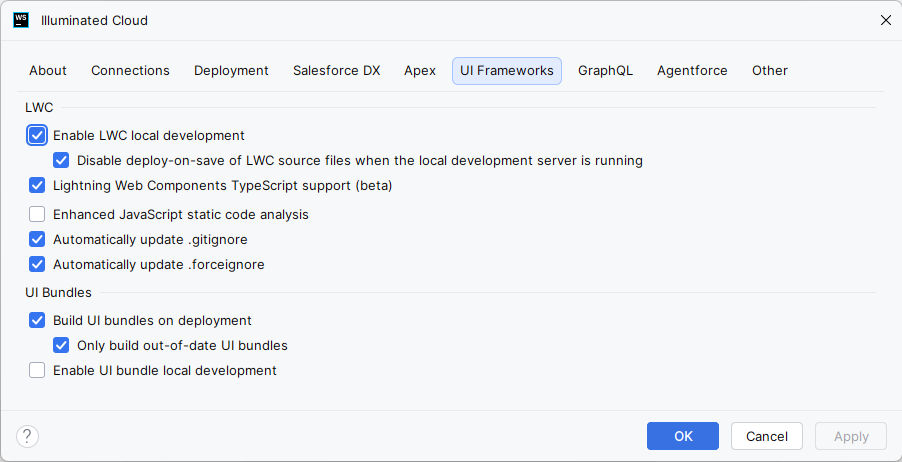The height and width of the screenshot is (462, 902).
Task: Close the Illuminated Cloud dialog
Action: [885, 21]
